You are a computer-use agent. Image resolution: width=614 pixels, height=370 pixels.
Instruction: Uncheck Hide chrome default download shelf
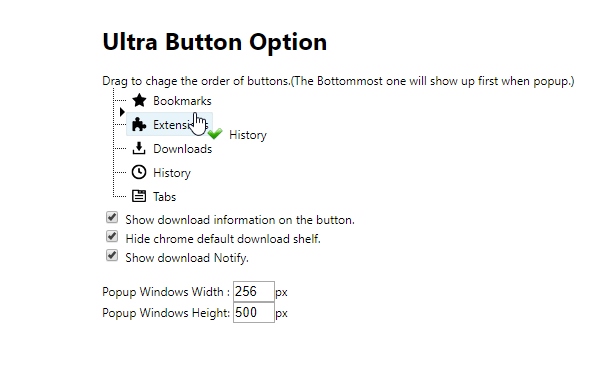pos(112,236)
